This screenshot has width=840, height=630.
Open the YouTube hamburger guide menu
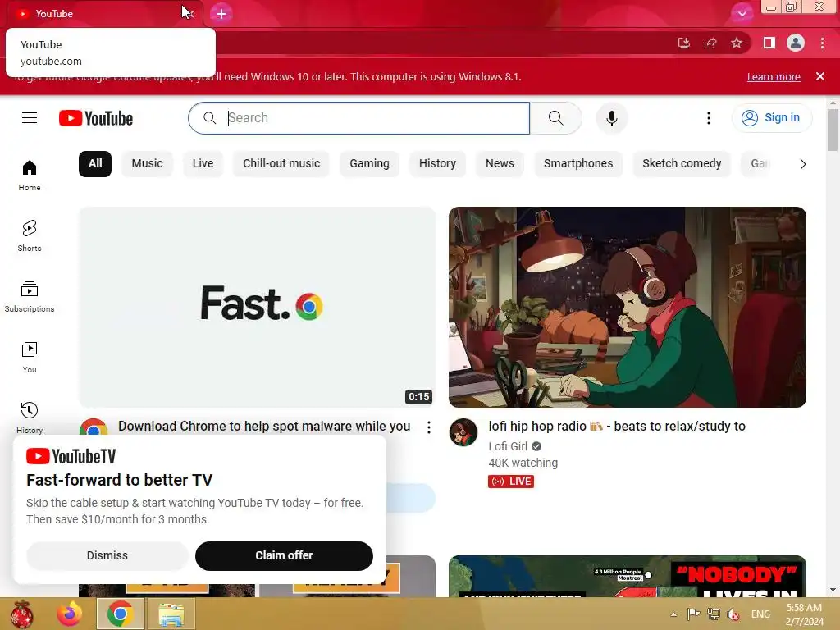click(x=30, y=118)
